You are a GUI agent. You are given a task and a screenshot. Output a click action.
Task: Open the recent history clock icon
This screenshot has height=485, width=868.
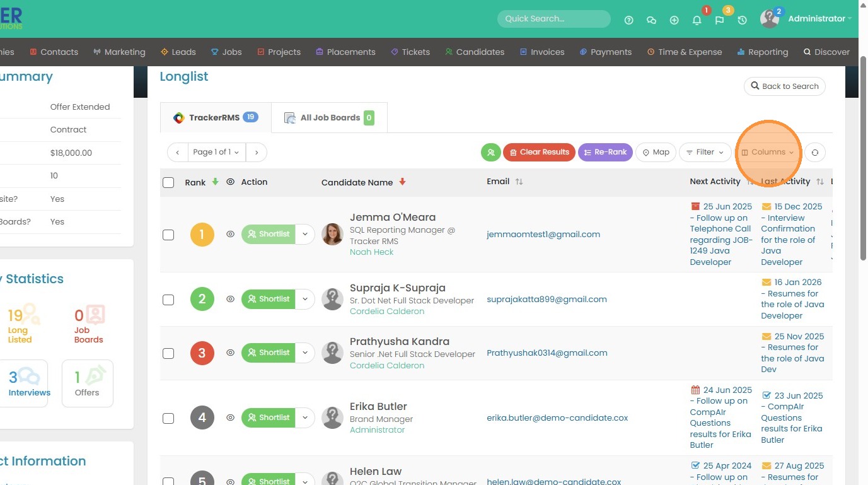[742, 20]
